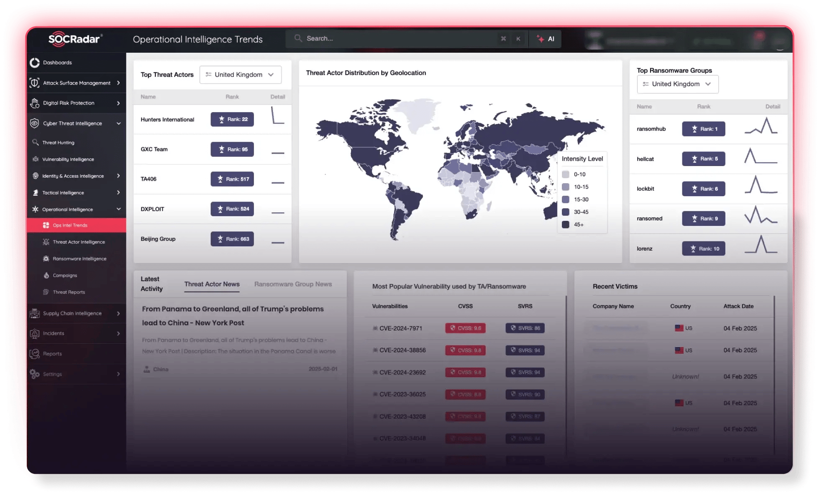Click the Cyber Threat Intelligence icon
820x504 pixels.
point(35,123)
